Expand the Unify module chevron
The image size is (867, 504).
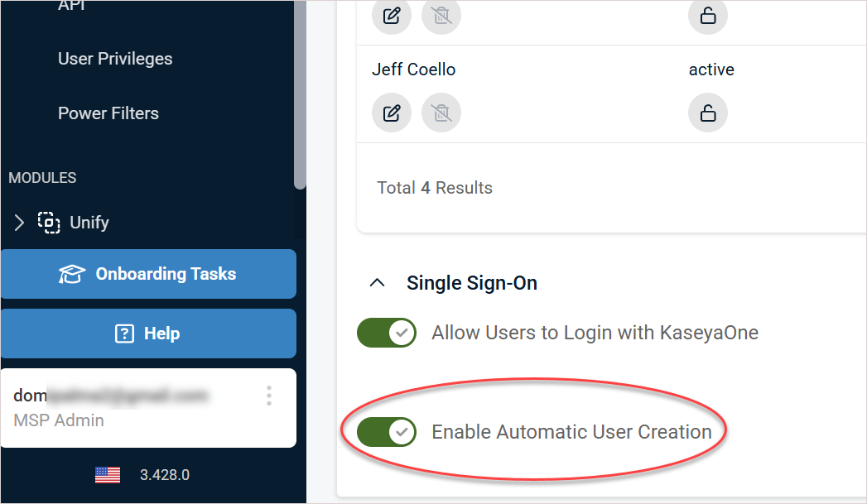click(20, 222)
